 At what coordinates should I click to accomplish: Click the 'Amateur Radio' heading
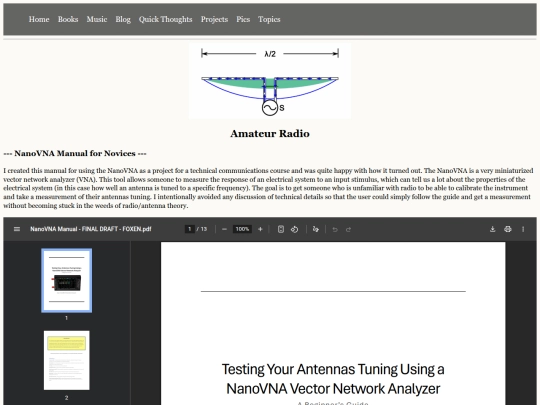270,134
